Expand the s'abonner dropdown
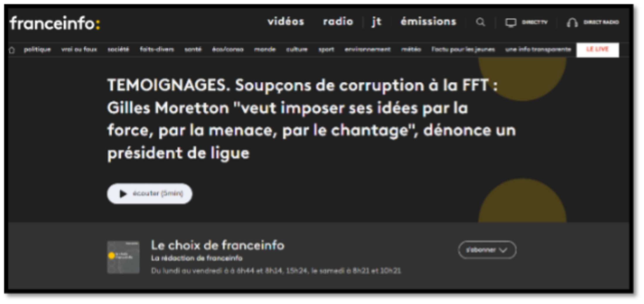This screenshot has height=304, width=644. [487, 250]
